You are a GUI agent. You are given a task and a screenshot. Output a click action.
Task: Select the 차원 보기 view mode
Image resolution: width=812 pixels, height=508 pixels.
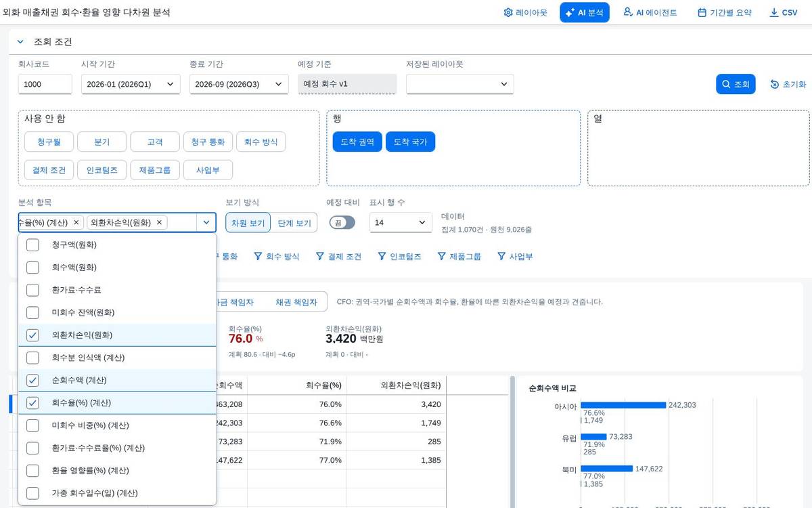point(248,223)
